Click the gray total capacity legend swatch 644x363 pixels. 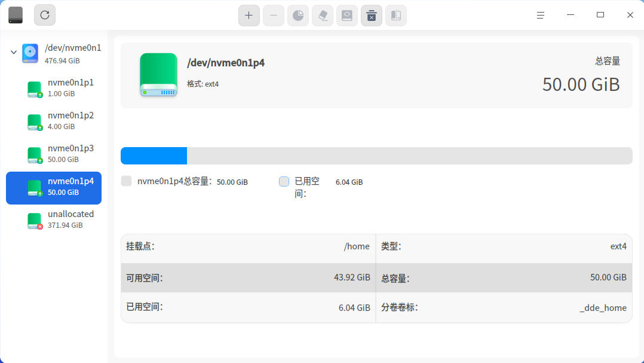127,181
